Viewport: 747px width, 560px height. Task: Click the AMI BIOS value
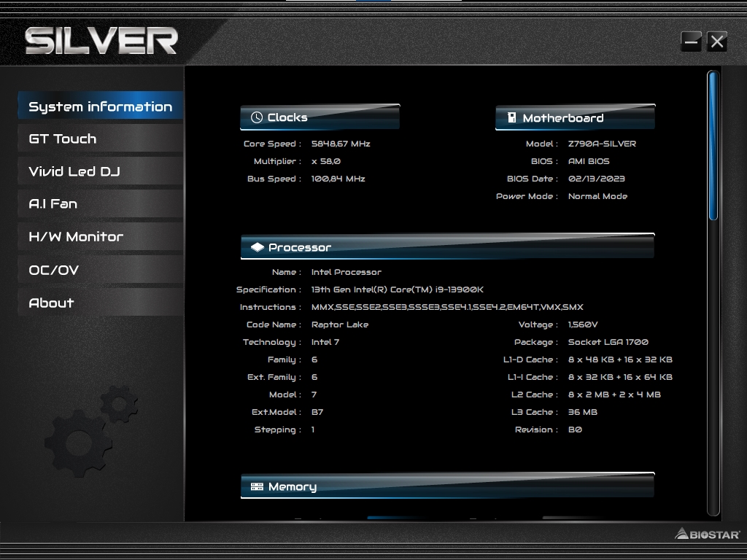[589, 161]
